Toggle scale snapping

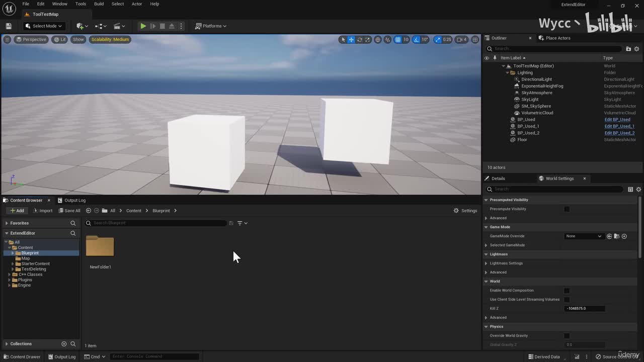438,40
